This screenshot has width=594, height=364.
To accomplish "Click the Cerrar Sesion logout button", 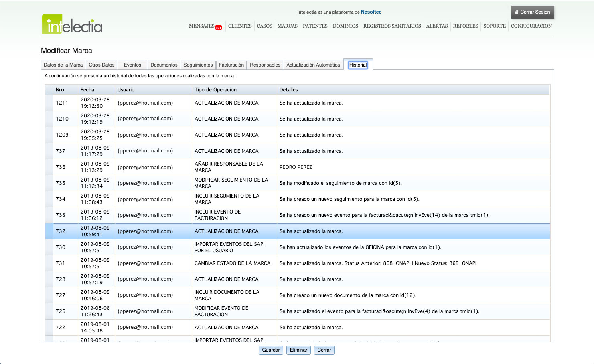I will click(x=532, y=12).
